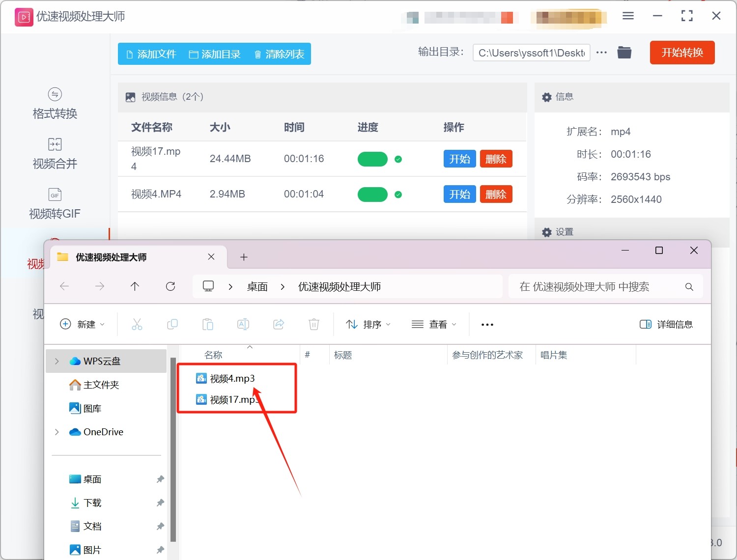This screenshot has height=560, width=737.
Task: Expand the WPS云盘 tree node
Action: pos(57,361)
